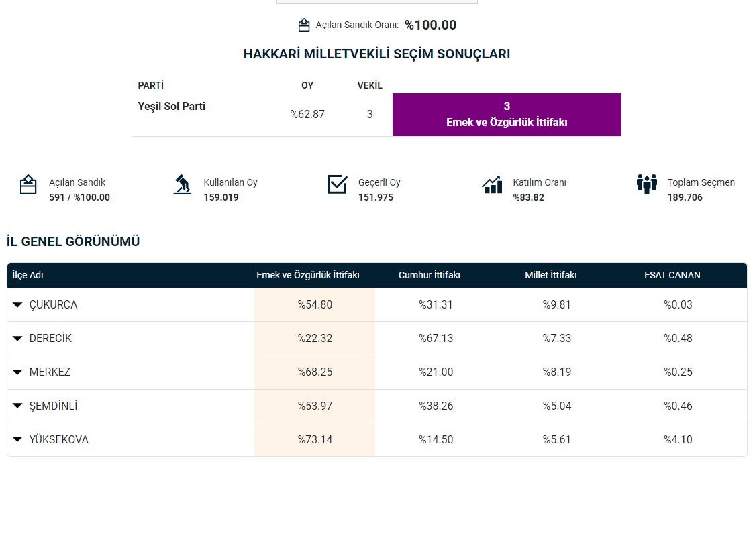Click the purple Emek ve Özgürlük İttifakı block

pos(507,115)
